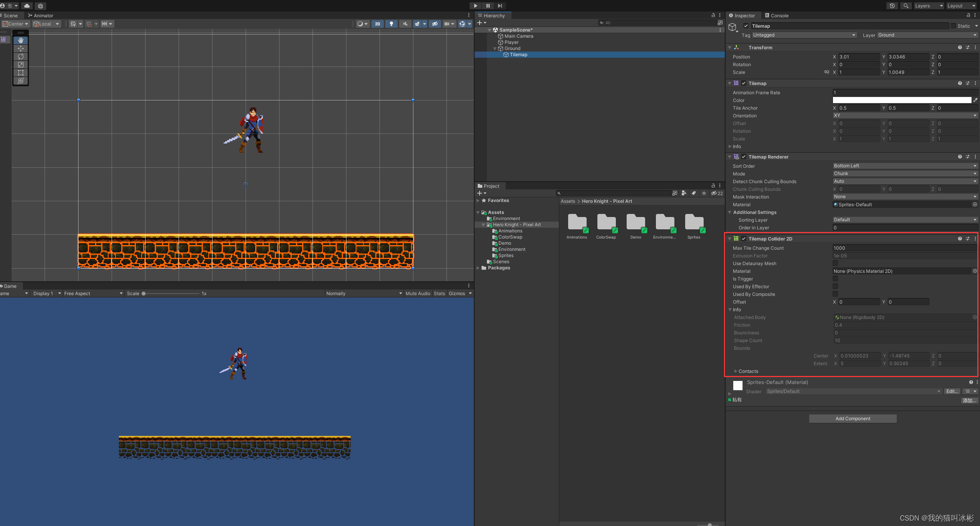
Task: Open Tilemap Renderer help icon
Action: point(960,157)
